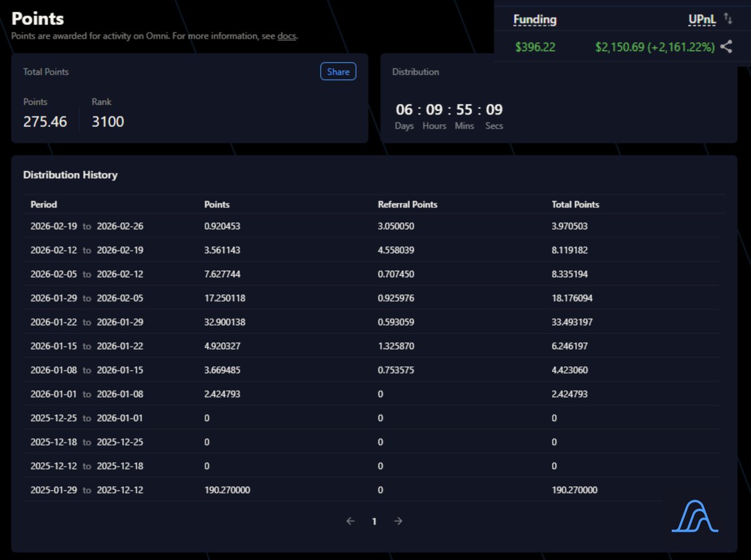Viewport: 751px width, 560px height.
Task: Click the Funding column header
Action: coord(535,19)
